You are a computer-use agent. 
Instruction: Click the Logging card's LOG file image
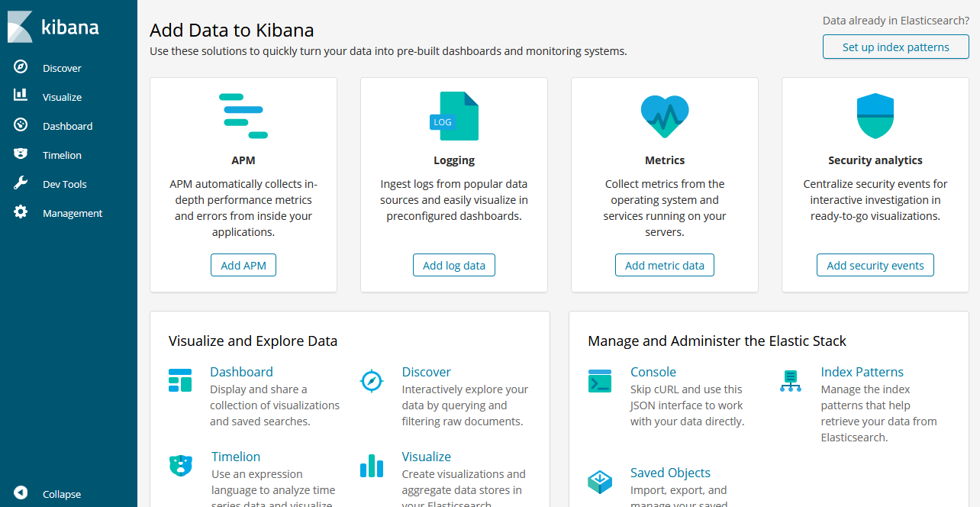click(455, 116)
